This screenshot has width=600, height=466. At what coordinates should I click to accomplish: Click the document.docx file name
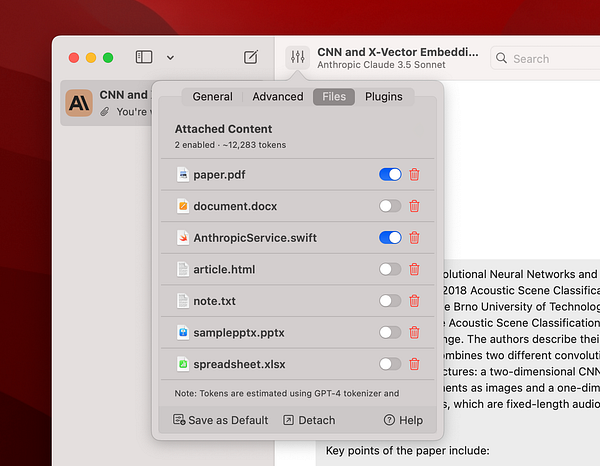click(x=235, y=206)
